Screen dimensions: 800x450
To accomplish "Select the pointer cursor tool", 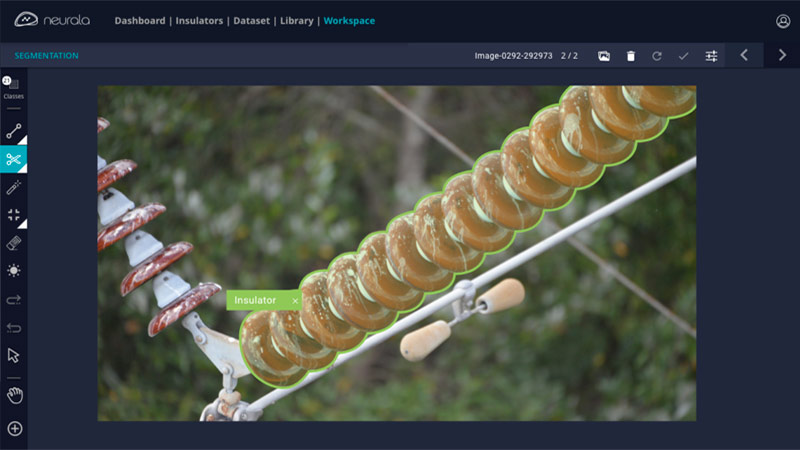I will pyautogui.click(x=14, y=355).
